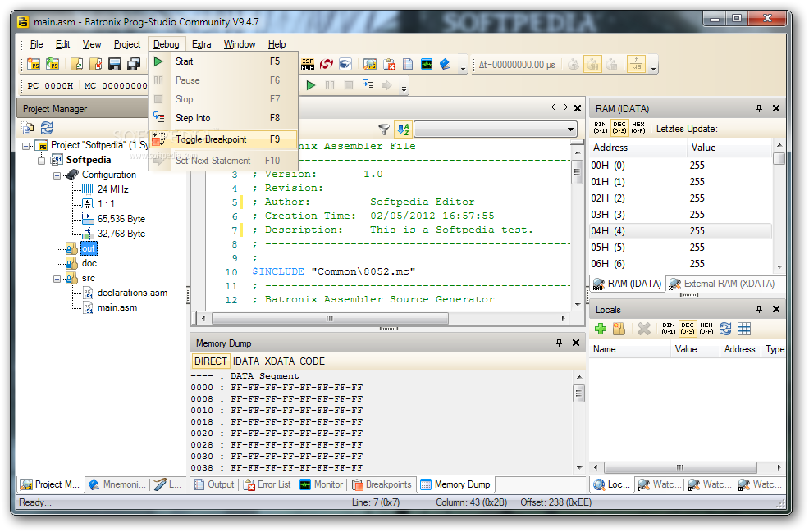The width and height of the screenshot is (809, 532).
Task: Select DEC (0-9) format in RAM panel
Action: [x=619, y=128]
